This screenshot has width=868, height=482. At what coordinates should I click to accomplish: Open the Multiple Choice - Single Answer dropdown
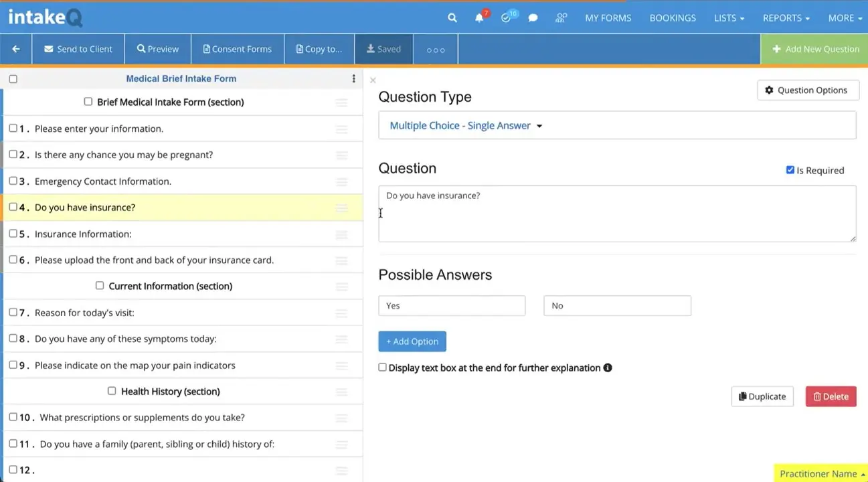coord(463,125)
